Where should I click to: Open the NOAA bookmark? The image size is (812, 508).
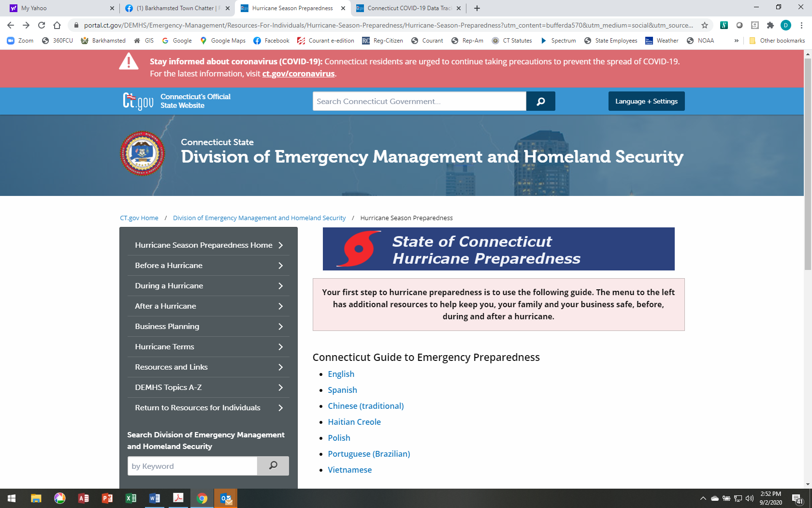tap(700, 41)
